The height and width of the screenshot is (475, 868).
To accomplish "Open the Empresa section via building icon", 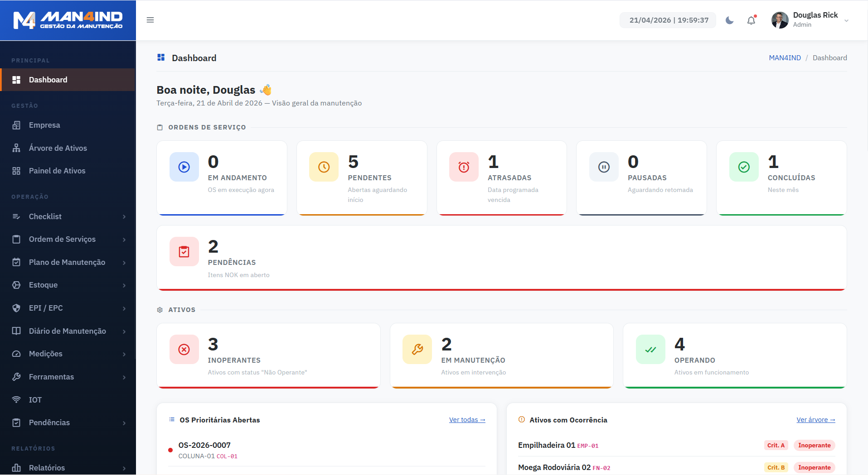I will pyautogui.click(x=17, y=125).
